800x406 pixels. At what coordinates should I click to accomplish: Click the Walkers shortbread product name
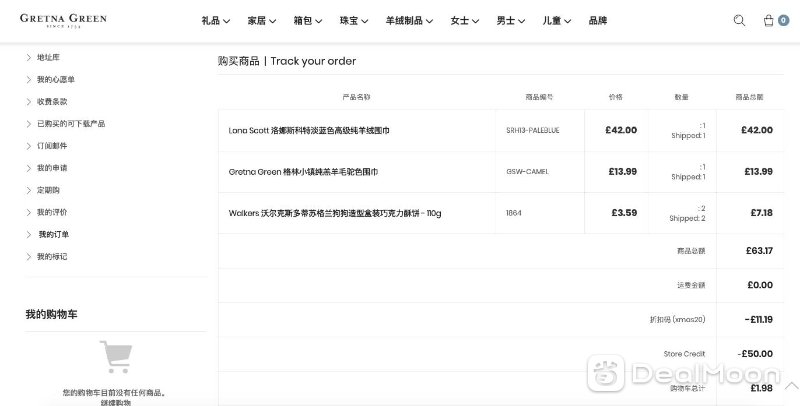point(335,213)
